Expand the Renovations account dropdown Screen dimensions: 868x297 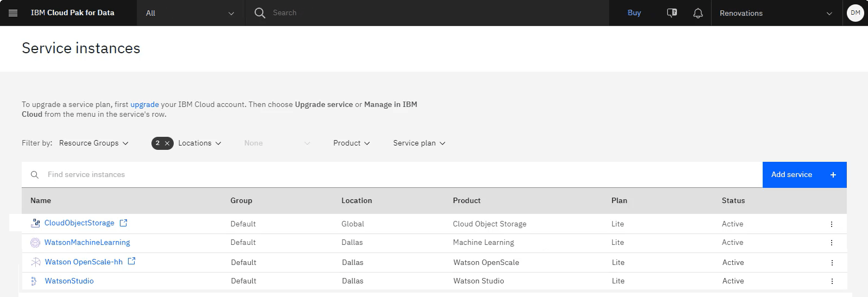(x=776, y=13)
